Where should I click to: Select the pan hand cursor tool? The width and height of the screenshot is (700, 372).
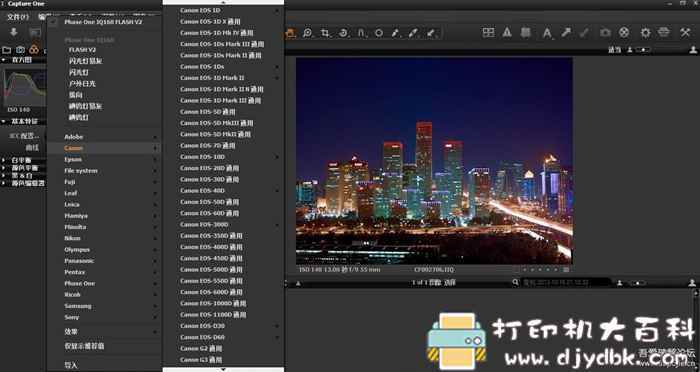291,33
